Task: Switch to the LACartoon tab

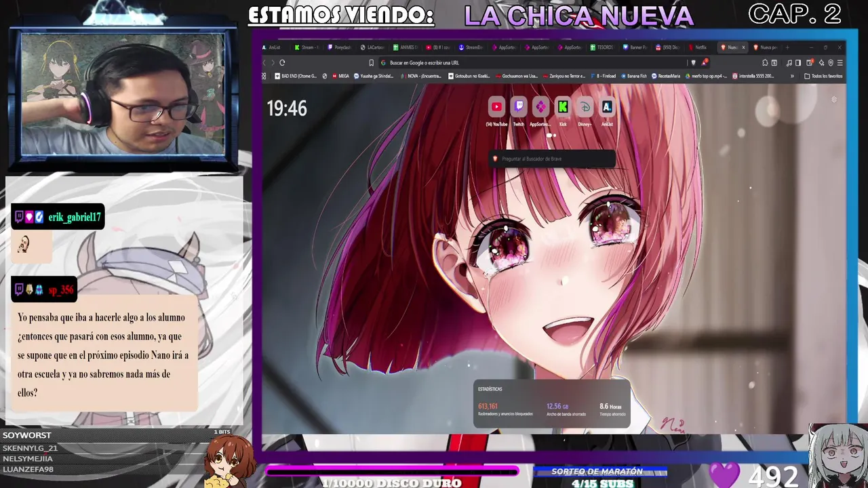Action: click(373, 47)
